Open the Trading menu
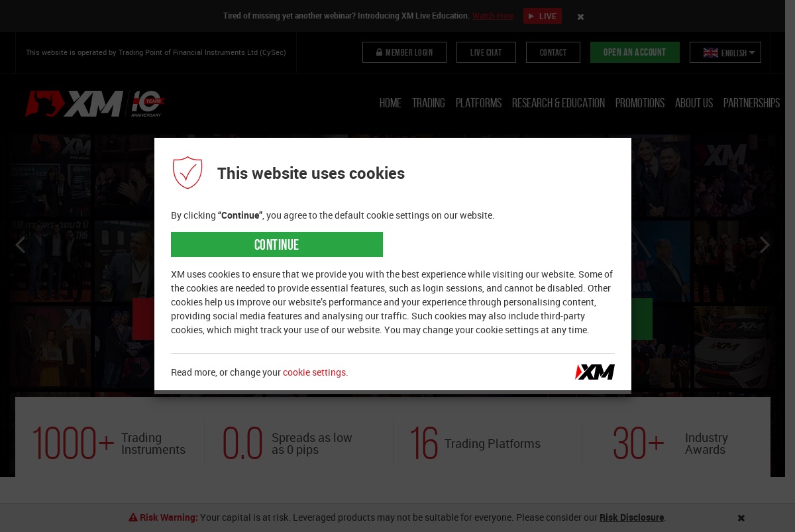Image resolution: width=795 pixels, height=532 pixels. pyautogui.click(x=429, y=103)
